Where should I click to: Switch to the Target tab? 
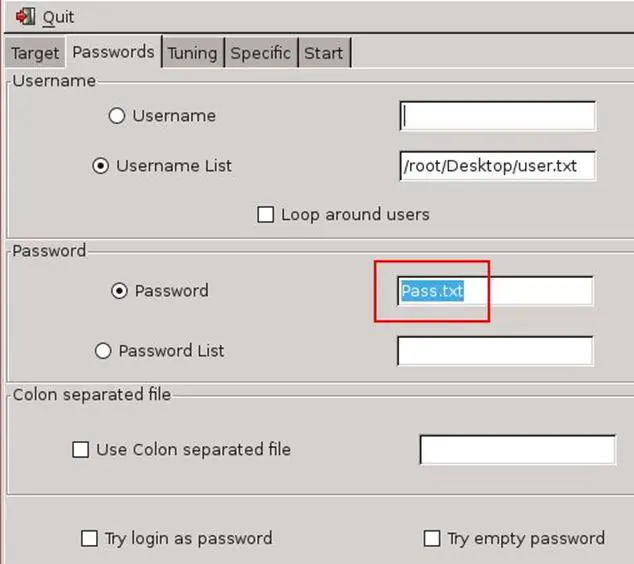(x=35, y=53)
